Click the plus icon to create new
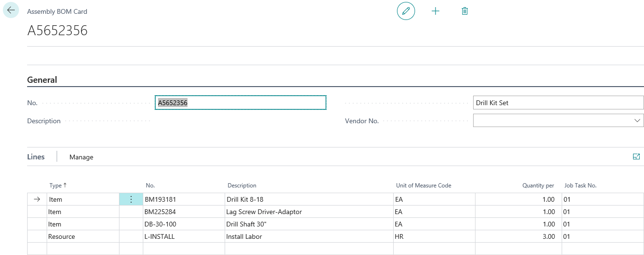This screenshot has height=255, width=644. (x=435, y=11)
